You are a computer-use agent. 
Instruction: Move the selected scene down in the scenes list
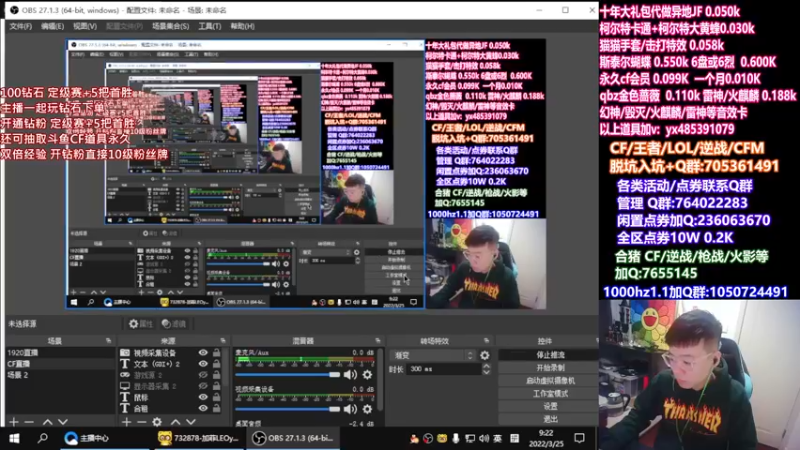click(x=63, y=422)
